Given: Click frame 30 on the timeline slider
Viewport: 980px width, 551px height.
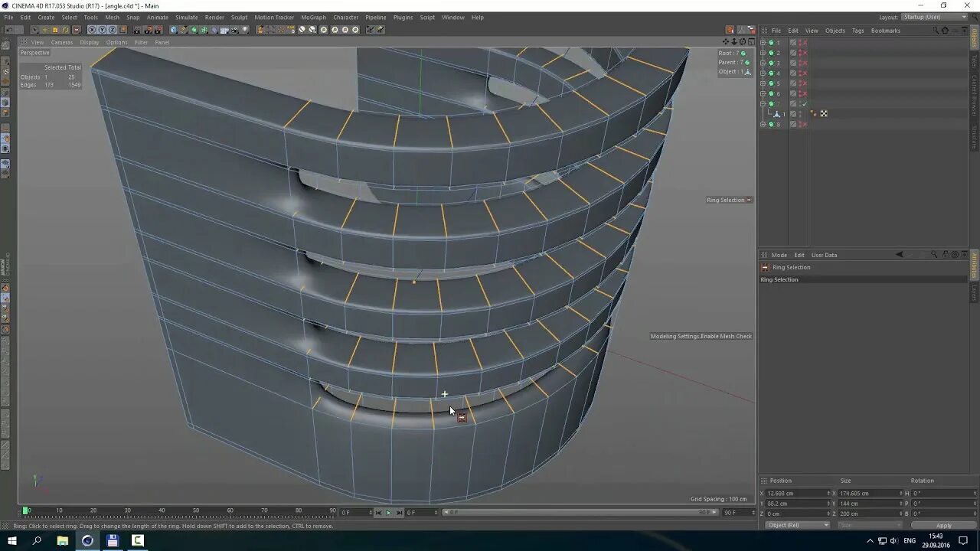Looking at the screenshot, I should [127, 510].
